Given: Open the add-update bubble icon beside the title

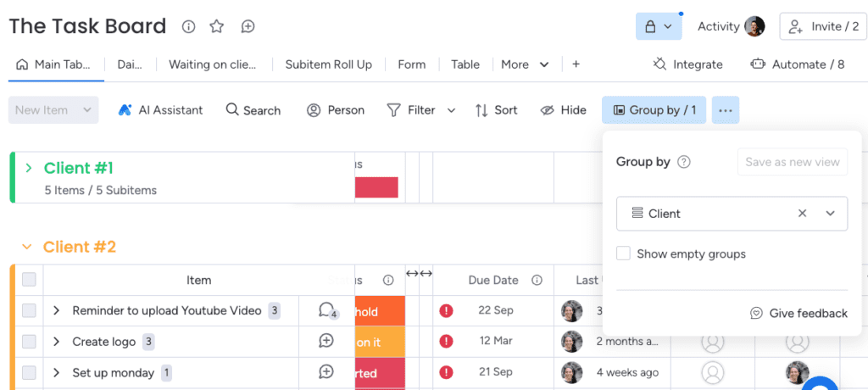Looking at the screenshot, I should pos(248,26).
